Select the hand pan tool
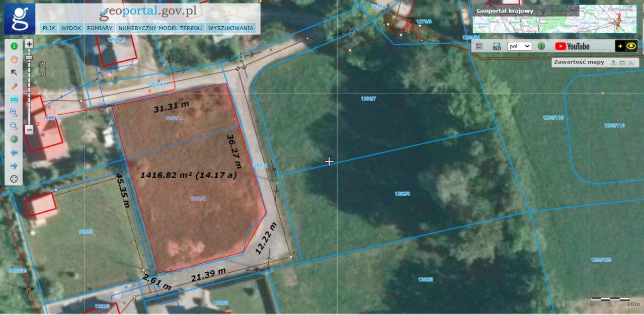Viewport: 644px width, 315px height. click(x=14, y=59)
